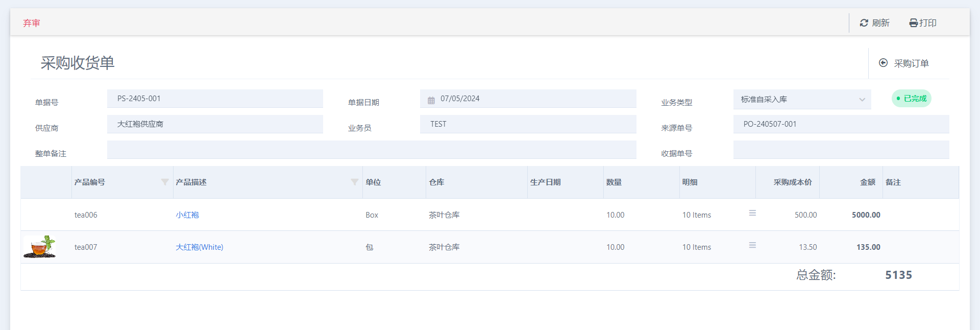Click the total amount value 5135
The height and width of the screenshot is (330, 980).
click(x=899, y=275)
